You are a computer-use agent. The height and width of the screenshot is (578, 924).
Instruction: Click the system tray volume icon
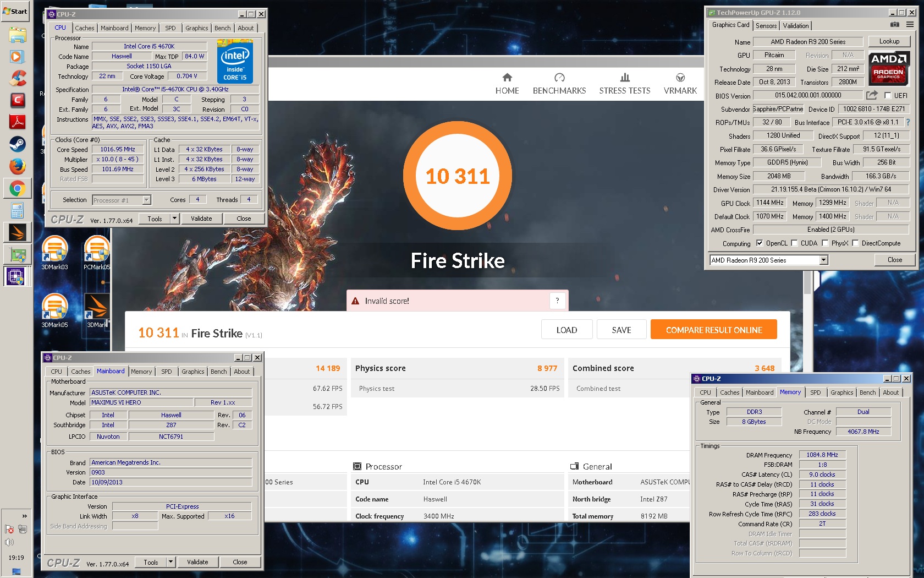pyautogui.click(x=9, y=542)
